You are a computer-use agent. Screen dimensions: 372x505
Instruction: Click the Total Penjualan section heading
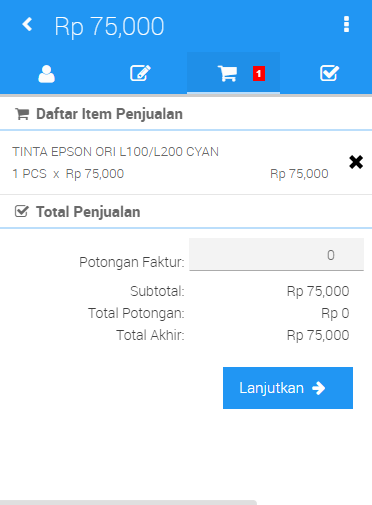click(x=88, y=212)
